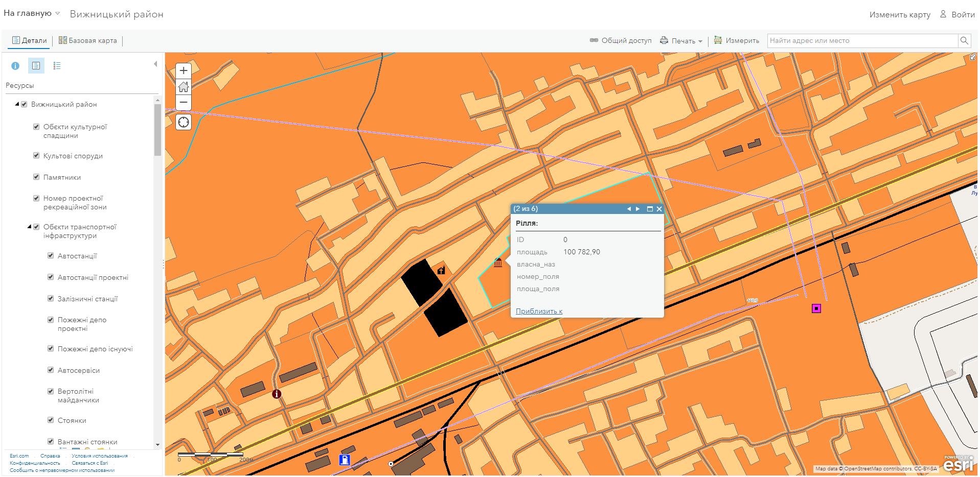Open the На главную dropdown

pyautogui.click(x=31, y=13)
